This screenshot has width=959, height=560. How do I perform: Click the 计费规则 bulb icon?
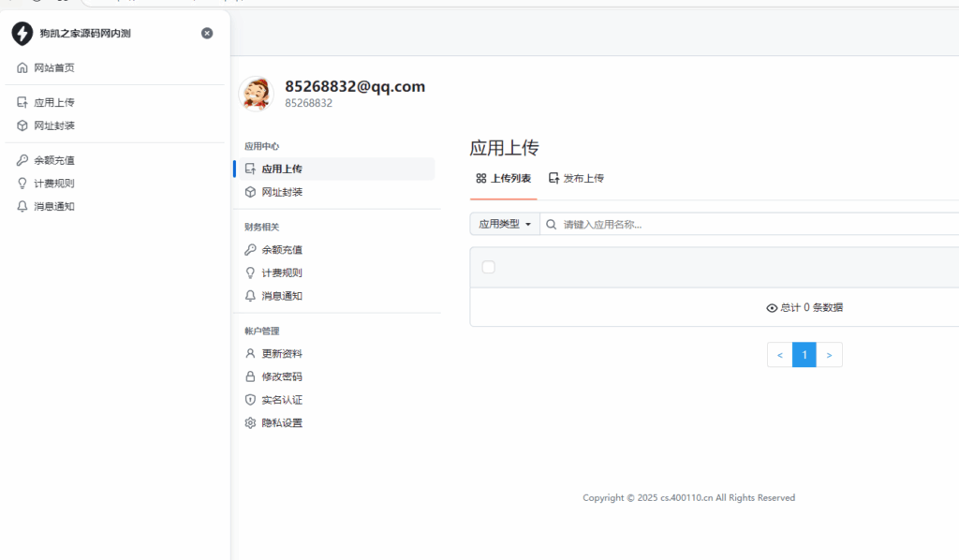[250, 273]
